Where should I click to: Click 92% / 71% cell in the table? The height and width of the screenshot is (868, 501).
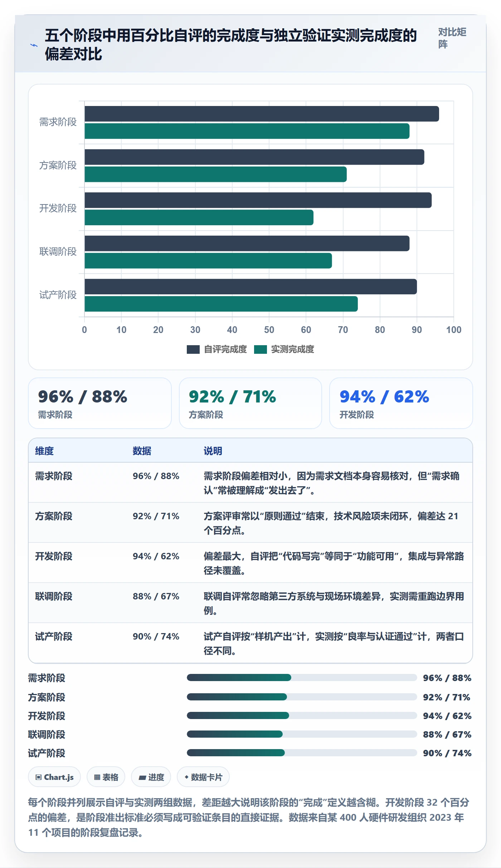(156, 516)
